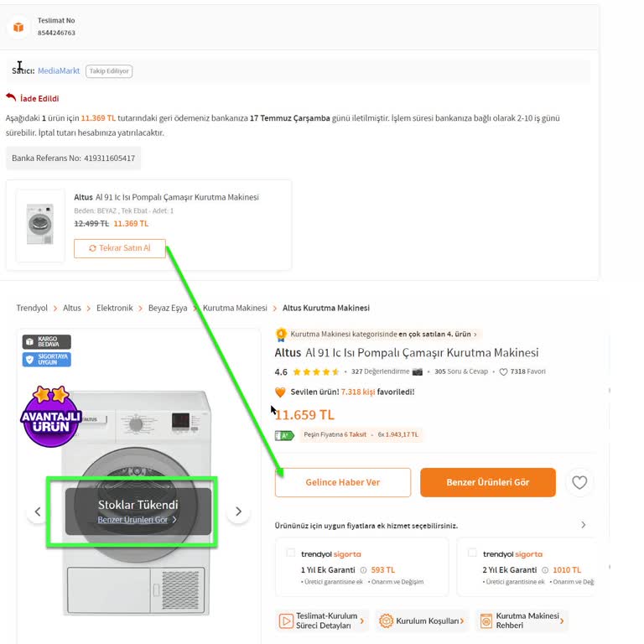This screenshot has height=644, width=644.
Task: Expand the Kurulum Koşulları section
Action: pyautogui.click(x=420, y=621)
